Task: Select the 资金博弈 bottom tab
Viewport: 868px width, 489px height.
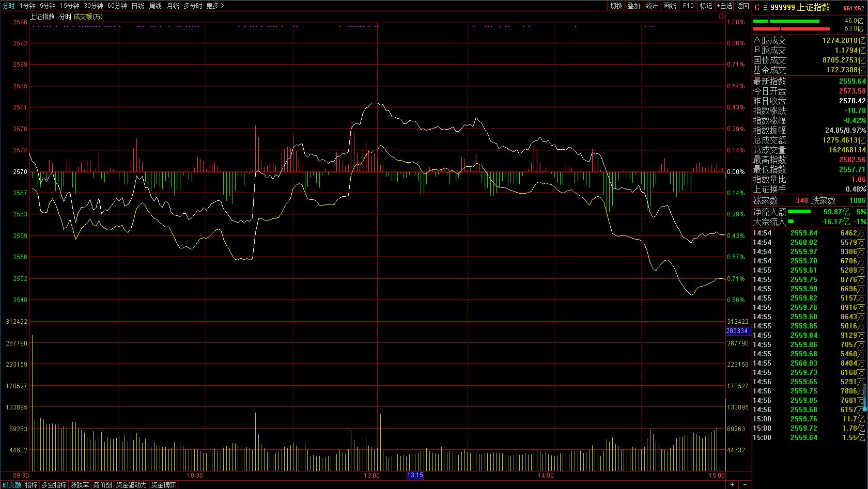Action: pos(163,485)
